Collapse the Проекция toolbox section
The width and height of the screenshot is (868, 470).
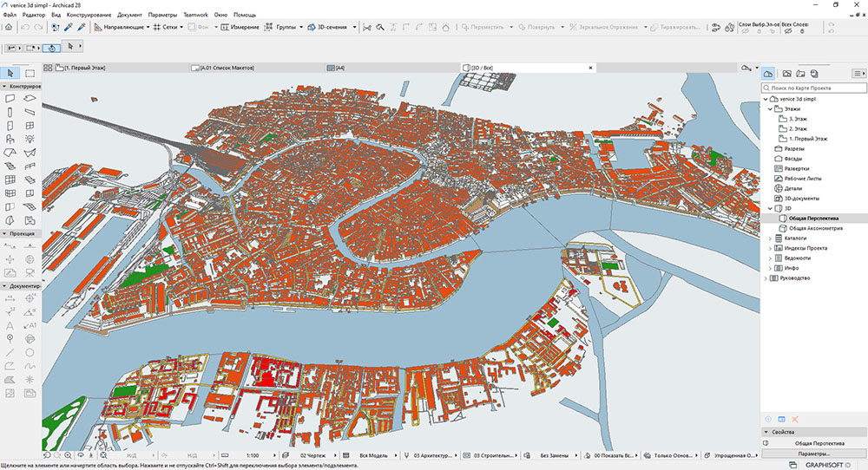coord(4,233)
